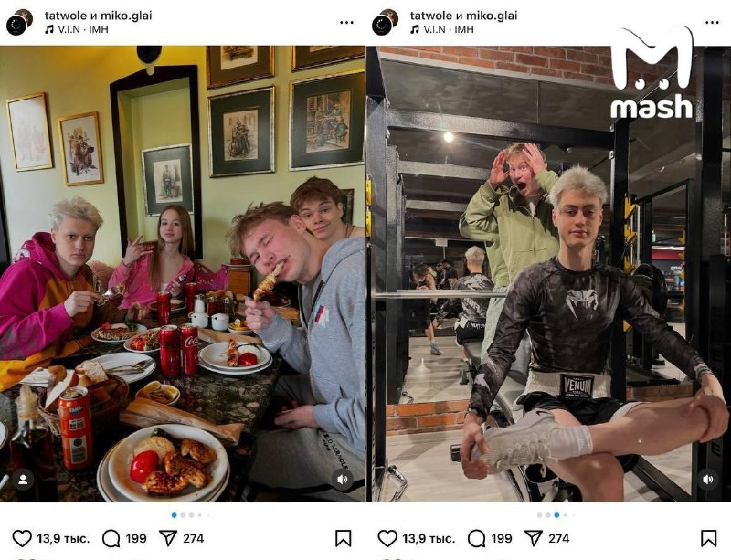This screenshot has width=731, height=560.
Task: Open comments on the left post
Action: [x=111, y=538]
